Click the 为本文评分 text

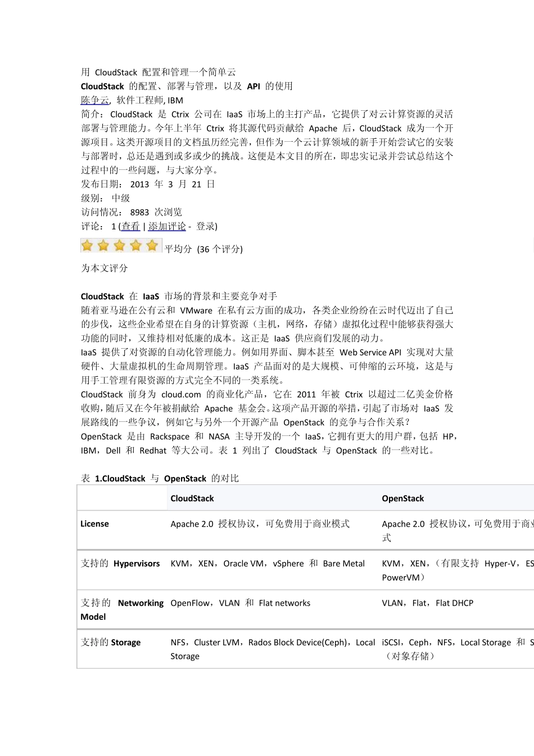click(105, 268)
